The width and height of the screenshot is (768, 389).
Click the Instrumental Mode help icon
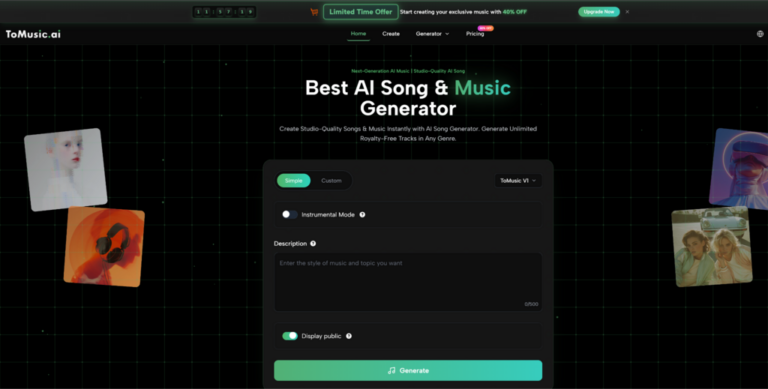point(362,215)
